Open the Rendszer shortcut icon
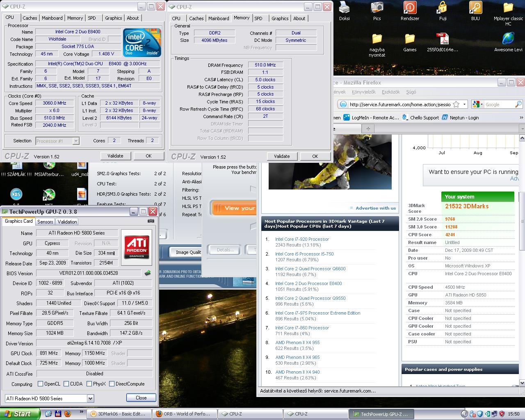 click(x=410, y=7)
